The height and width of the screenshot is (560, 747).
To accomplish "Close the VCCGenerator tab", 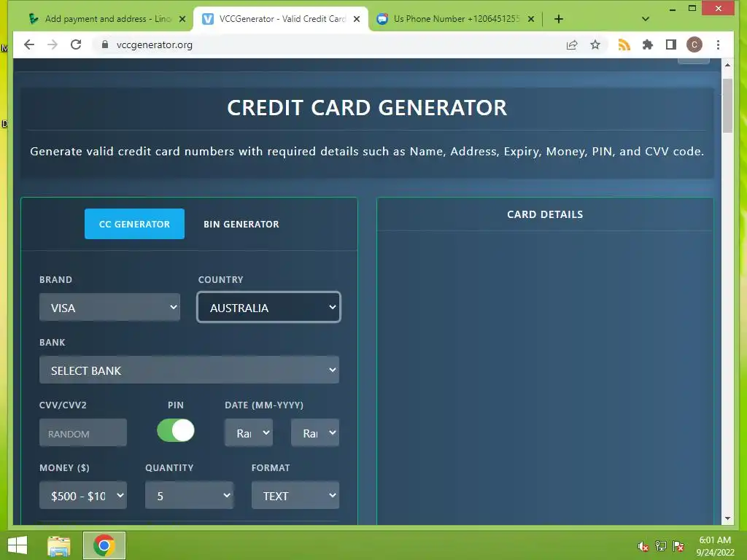I will [x=357, y=19].
